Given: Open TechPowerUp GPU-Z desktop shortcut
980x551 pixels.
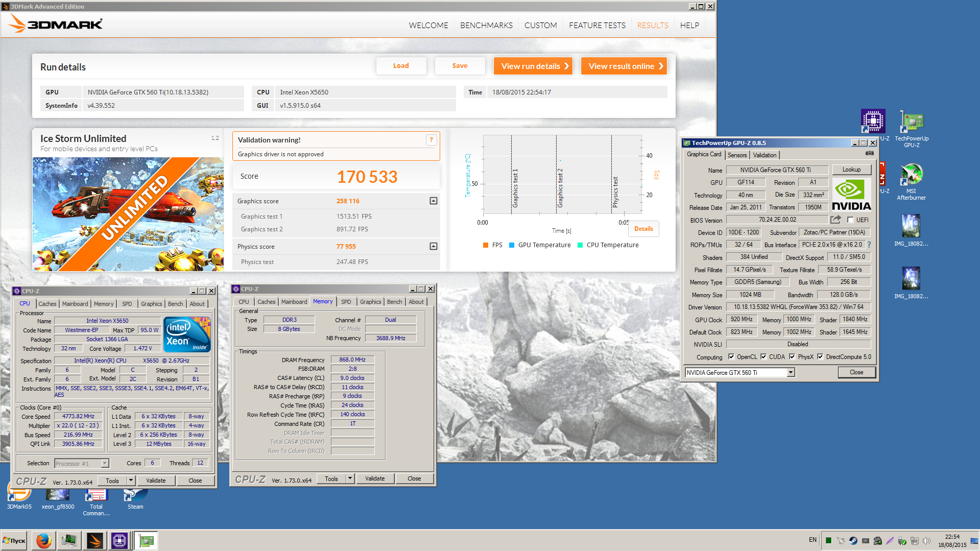Looking at the screenshot, I should [912, 129].
